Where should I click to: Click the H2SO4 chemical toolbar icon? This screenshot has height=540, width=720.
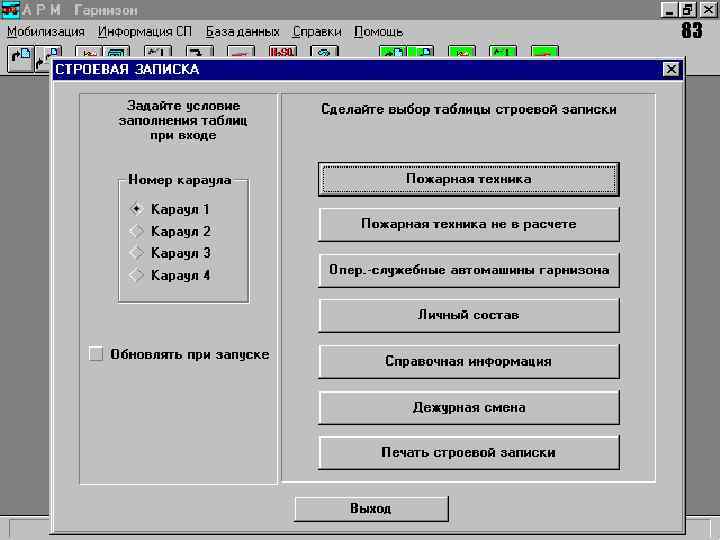coord(283,52)
